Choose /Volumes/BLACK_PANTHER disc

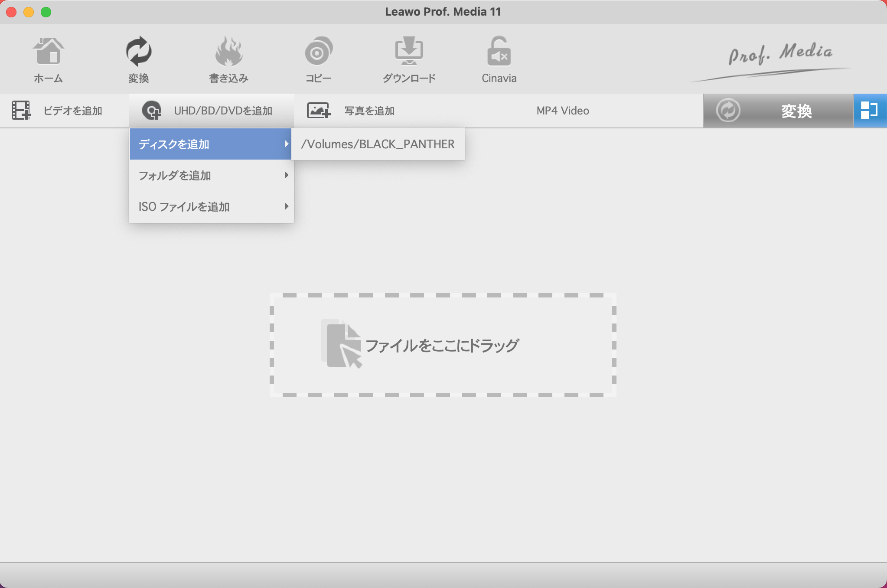[378, 144]
